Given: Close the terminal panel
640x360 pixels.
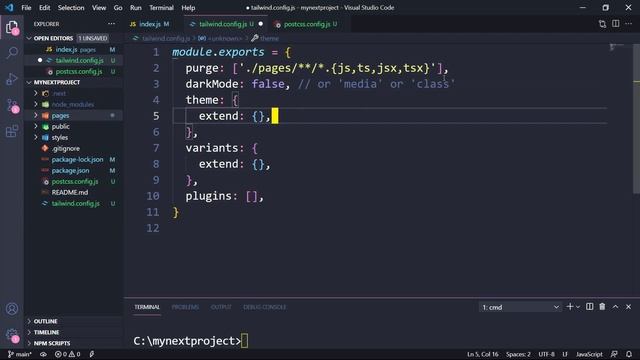Looking at the screenshot, I should [628, 307].
